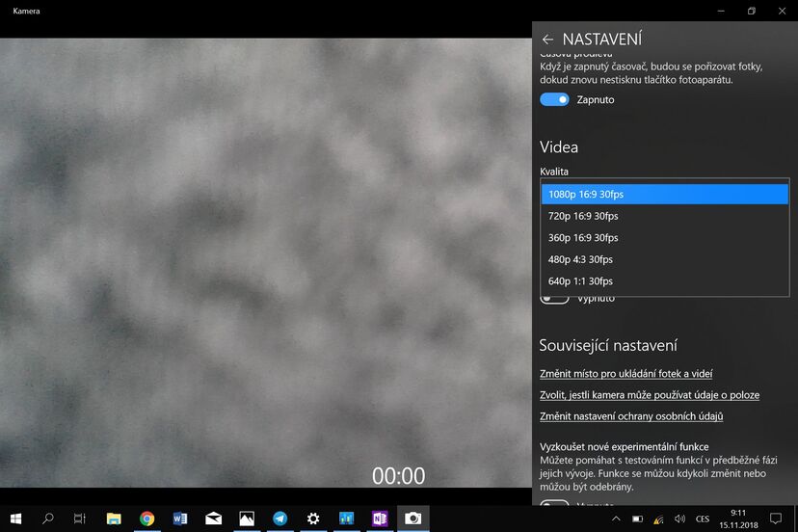Open Změnit nastavení ochrany osobních údajů link
This screenshot has height=532, width=798.
tap(631, 416)
